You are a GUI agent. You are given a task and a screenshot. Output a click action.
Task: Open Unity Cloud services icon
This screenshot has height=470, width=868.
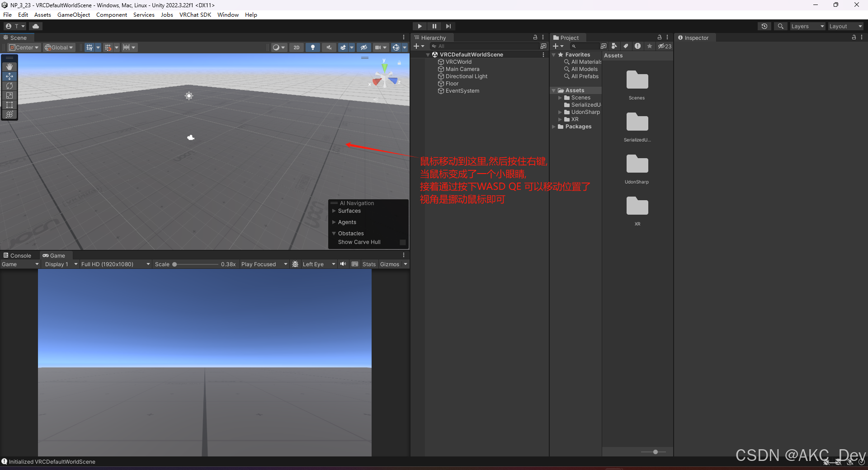click(36, 26)
